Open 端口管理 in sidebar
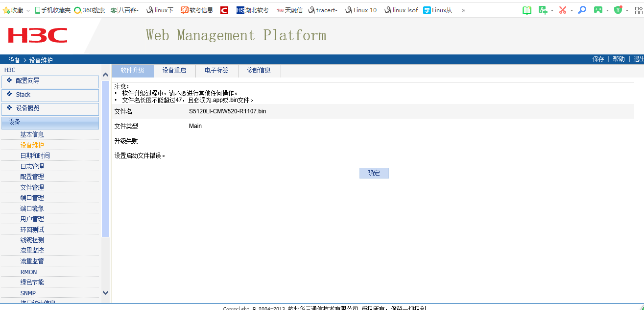The height and width of the screenshot is (310, 644). pos(32,198)
